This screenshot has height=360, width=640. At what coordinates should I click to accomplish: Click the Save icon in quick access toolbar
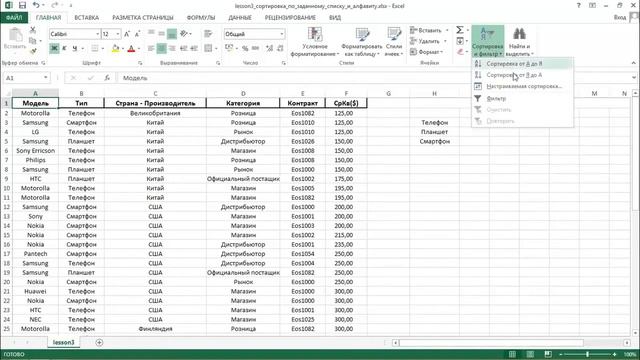[x=22, y=5]
